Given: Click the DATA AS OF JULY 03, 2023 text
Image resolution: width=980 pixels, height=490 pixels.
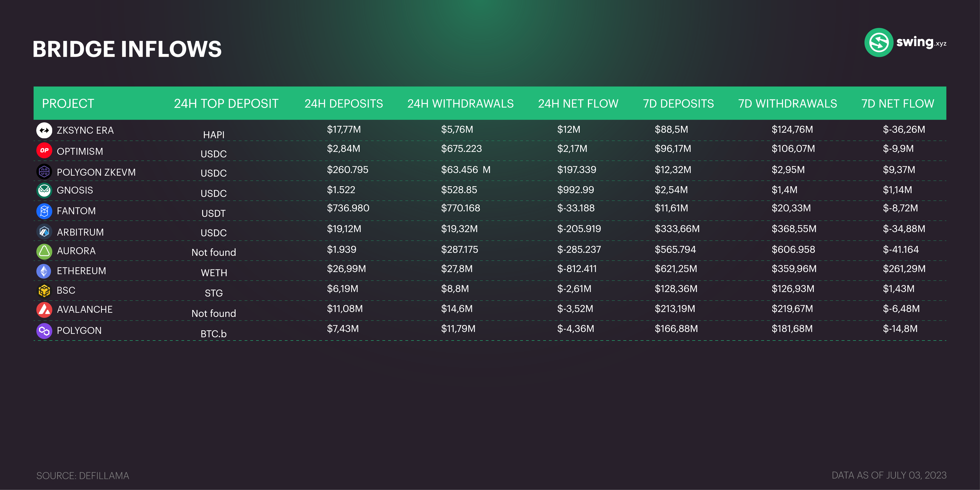Looking at the screenshot, I should coord(889,476).
